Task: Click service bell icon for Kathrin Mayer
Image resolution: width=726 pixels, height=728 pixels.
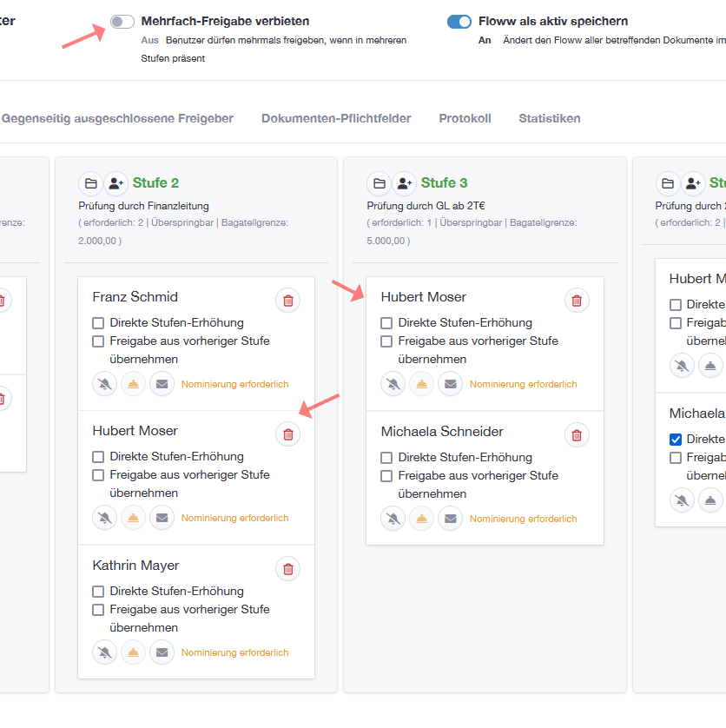Action: 133,652
